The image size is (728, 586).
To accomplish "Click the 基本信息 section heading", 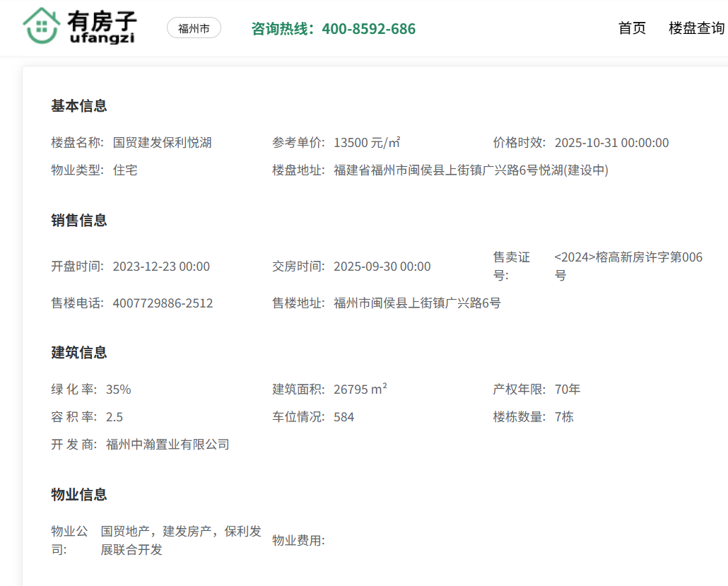I will point(79,106).
